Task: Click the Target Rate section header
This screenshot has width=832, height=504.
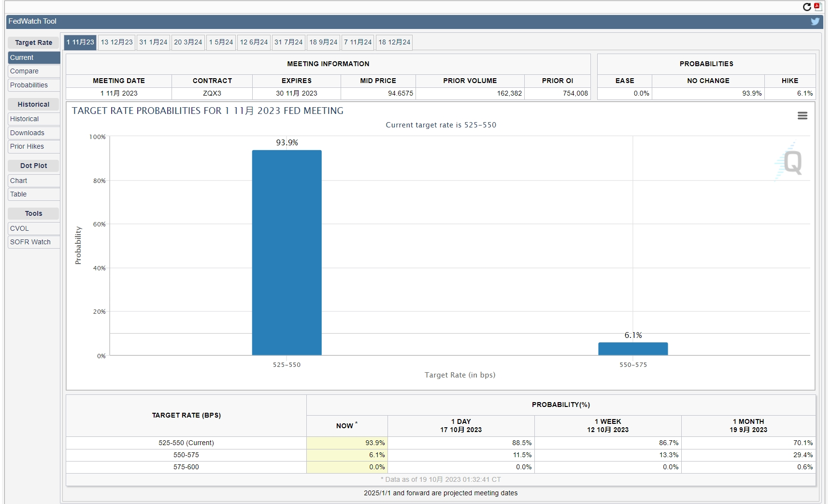Action: point(33,42)
